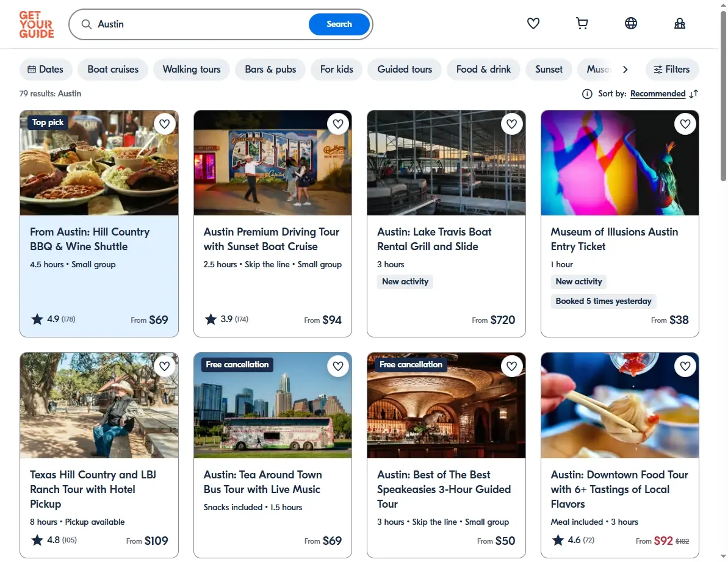Open Austin: Best of The Best Speakeasies Tour

(x=444, y=489)
